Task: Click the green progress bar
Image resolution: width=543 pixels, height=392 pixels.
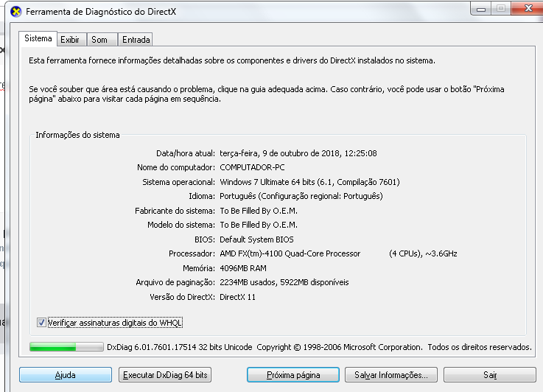Action: coord(66,346)
